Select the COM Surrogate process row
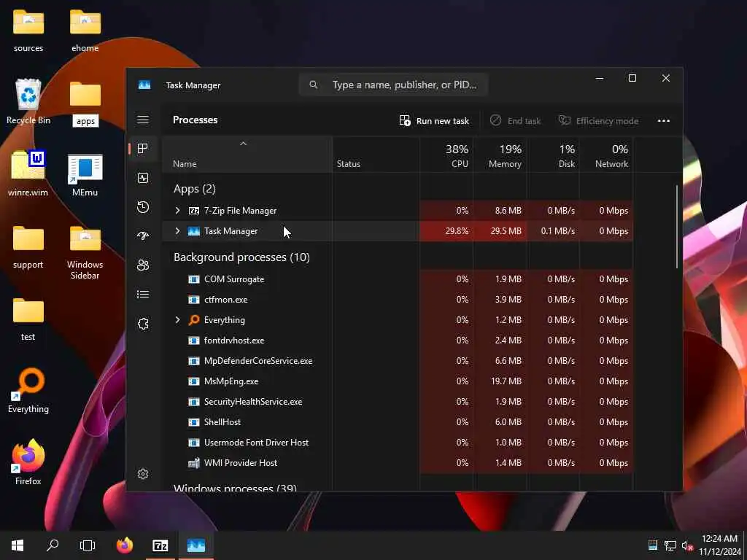This screenshot has width=747, height=560. (398, 279)
